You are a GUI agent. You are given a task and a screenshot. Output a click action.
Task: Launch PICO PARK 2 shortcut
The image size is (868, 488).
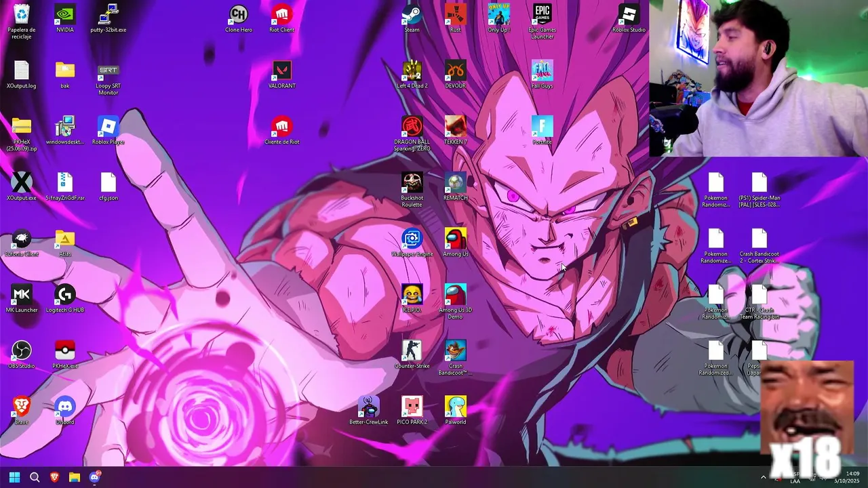pos(412,411)
